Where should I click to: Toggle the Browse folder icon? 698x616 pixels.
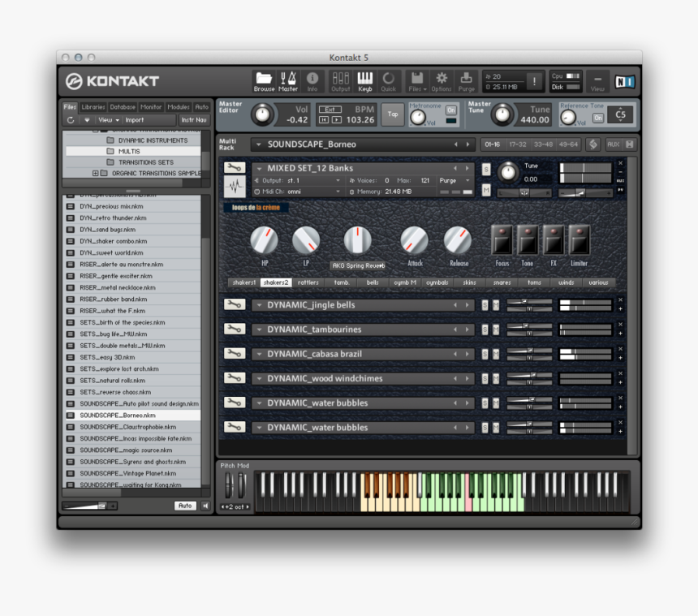(264, 81)
